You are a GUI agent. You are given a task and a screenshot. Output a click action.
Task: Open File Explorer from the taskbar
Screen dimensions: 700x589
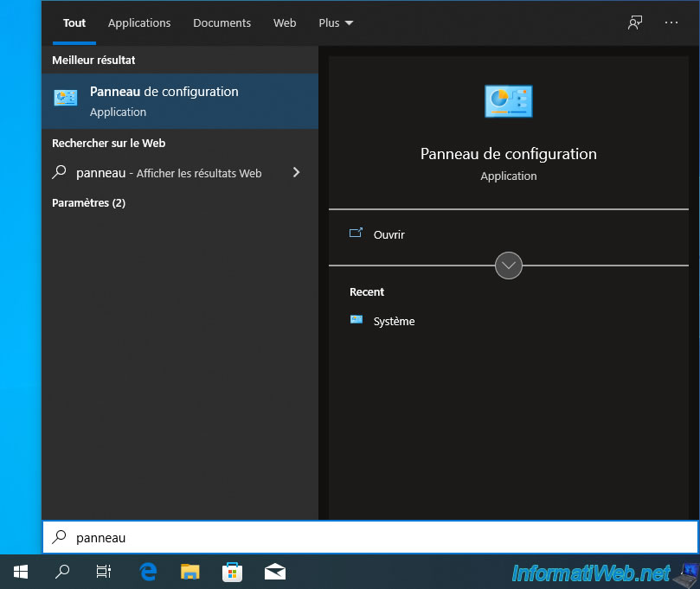point(190,572)
